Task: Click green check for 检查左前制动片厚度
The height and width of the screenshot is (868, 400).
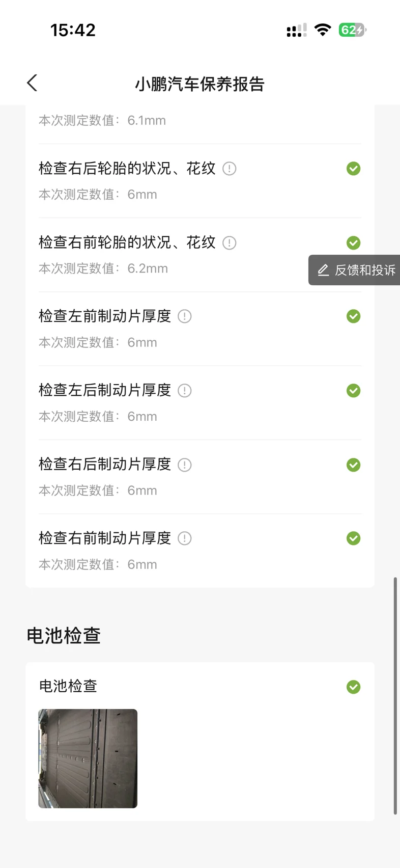Action: (x=353, y=316)
